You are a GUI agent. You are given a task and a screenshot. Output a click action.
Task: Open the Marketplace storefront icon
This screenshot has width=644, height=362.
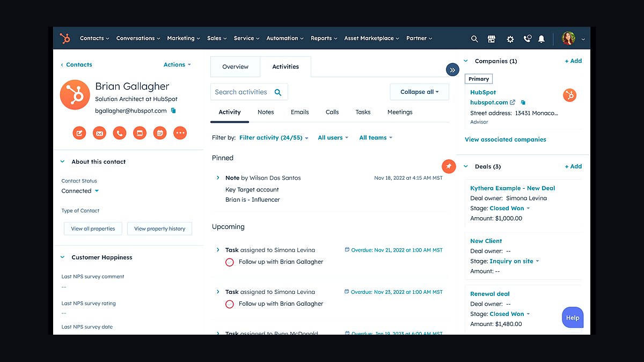tap(491, 39)
